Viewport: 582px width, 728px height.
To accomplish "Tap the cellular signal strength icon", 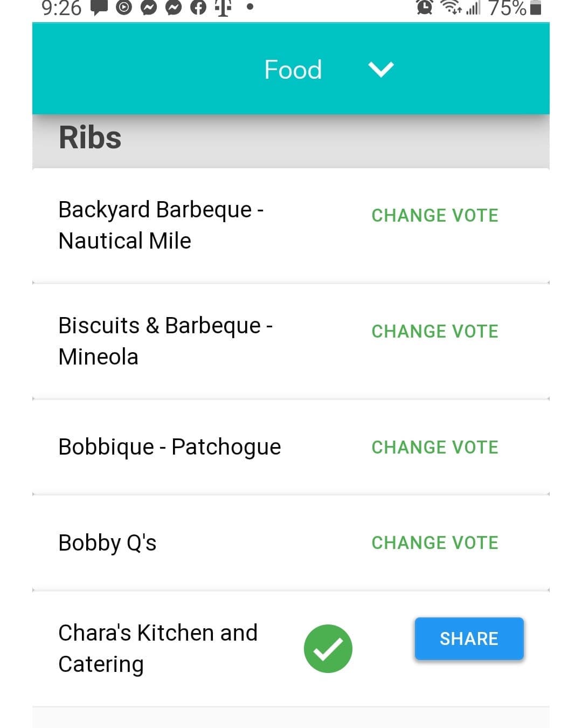I will (473, 8).
